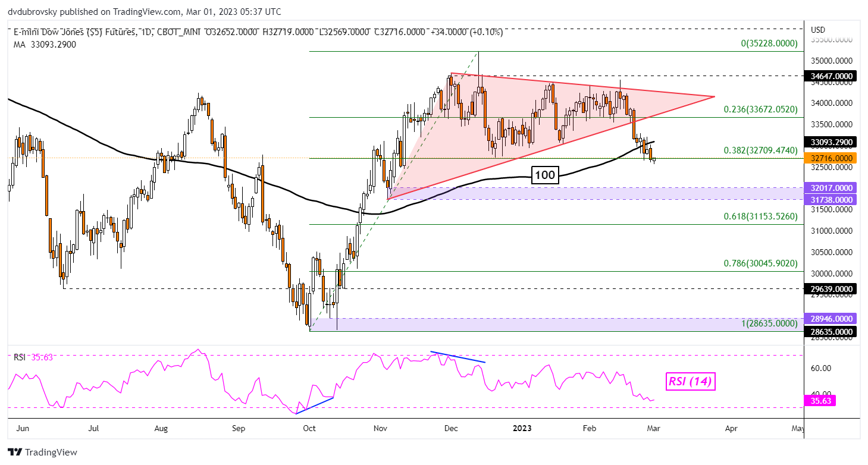Click the boxed 100 moving average annotation
The height and width of the screenshot is (465, 868).
tap(544, 175)
